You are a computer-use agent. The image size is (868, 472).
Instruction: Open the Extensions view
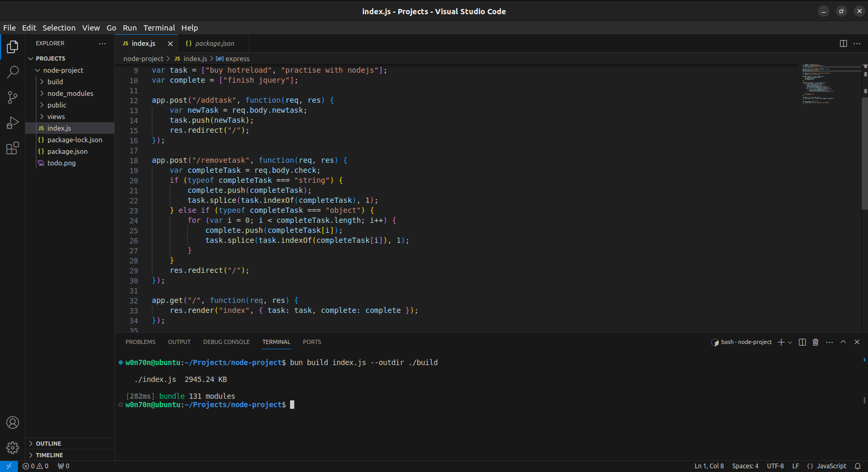[x=13, y=149]
